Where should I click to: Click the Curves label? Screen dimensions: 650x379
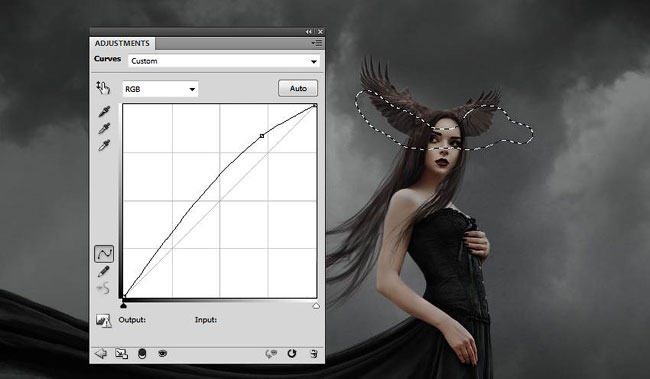click(107, 59)
